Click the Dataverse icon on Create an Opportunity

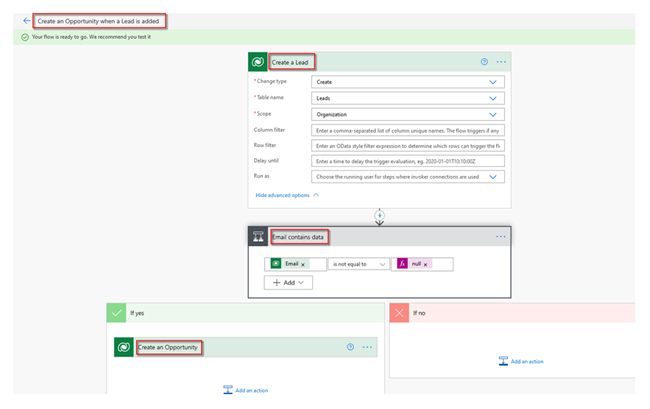(x=123, y=347)
